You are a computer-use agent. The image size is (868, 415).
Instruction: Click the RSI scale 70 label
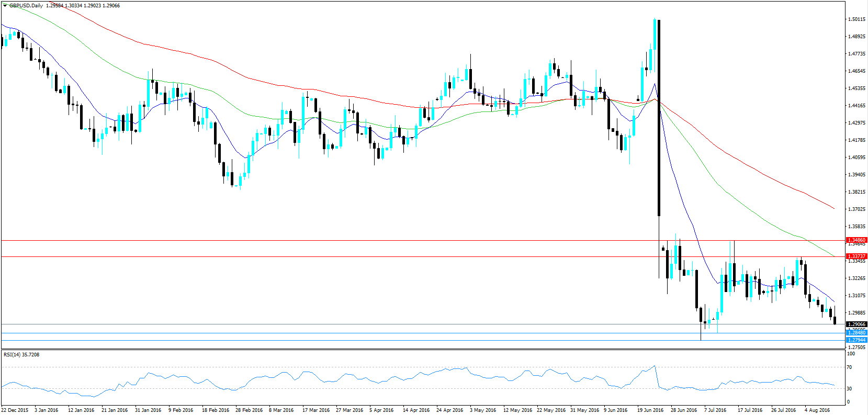850,367
